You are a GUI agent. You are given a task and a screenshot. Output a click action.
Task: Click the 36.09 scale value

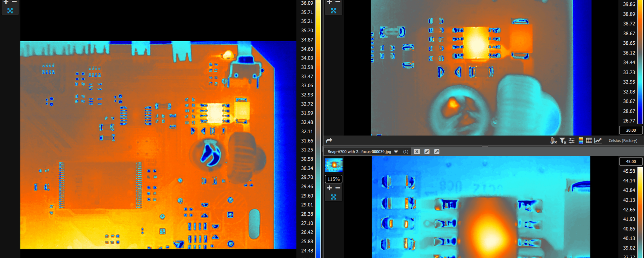tap(307, 3)
